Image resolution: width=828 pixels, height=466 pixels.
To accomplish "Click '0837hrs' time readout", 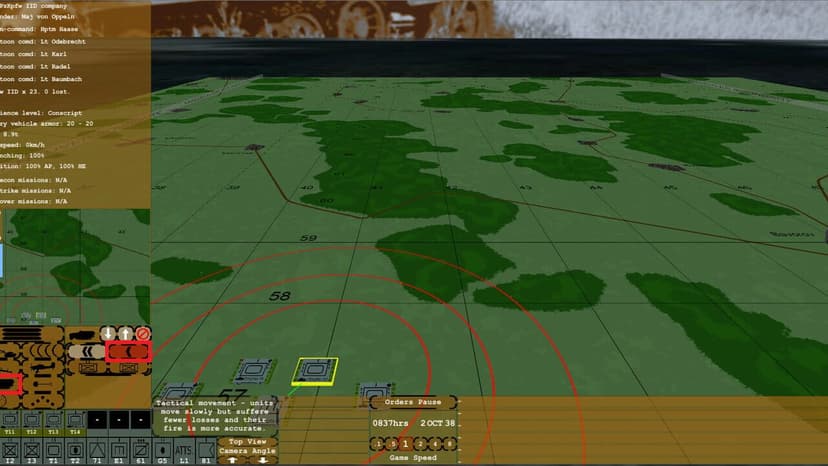I will tap(390, 423).
